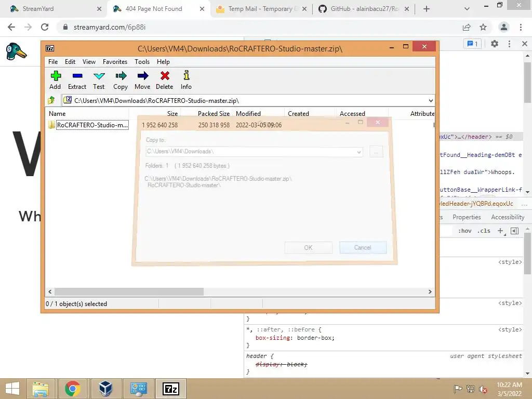
Task: Sort by the Modified column
Action: (259, 114)
